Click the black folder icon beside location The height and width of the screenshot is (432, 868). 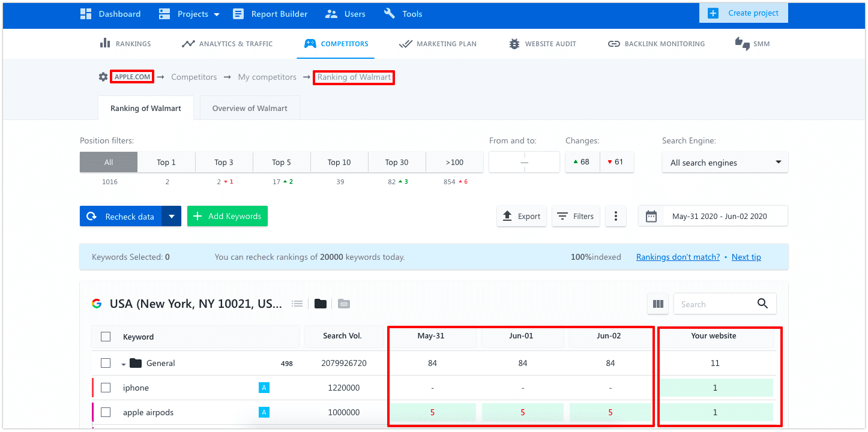[321, 304]
